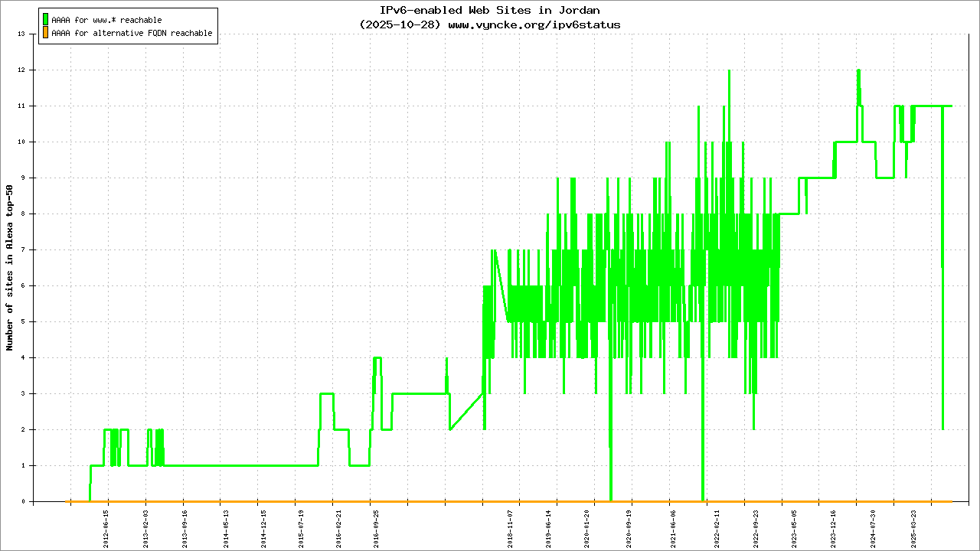Select the 2023-12-16 date tick label
This screenshot has width=980, height=551.
pos(834,526)
